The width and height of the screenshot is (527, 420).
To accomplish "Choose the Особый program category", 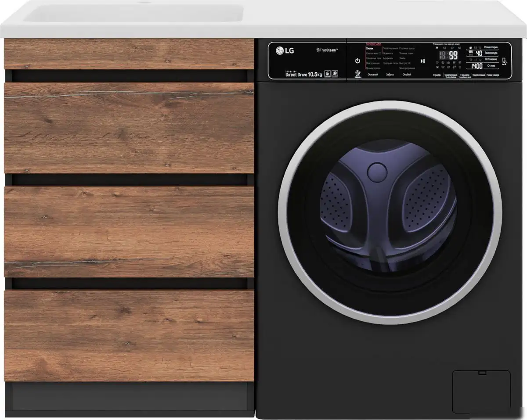I will (x=407, y=75).
